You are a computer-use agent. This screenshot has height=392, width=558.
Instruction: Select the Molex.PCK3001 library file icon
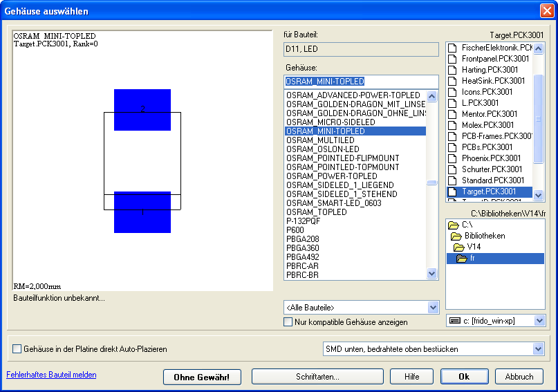pos(453,125)
